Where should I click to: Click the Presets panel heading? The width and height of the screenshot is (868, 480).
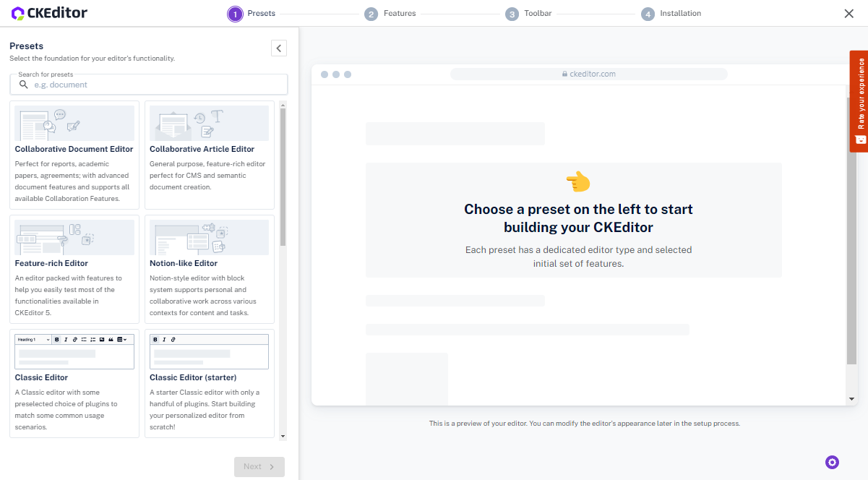pos(27,46)
